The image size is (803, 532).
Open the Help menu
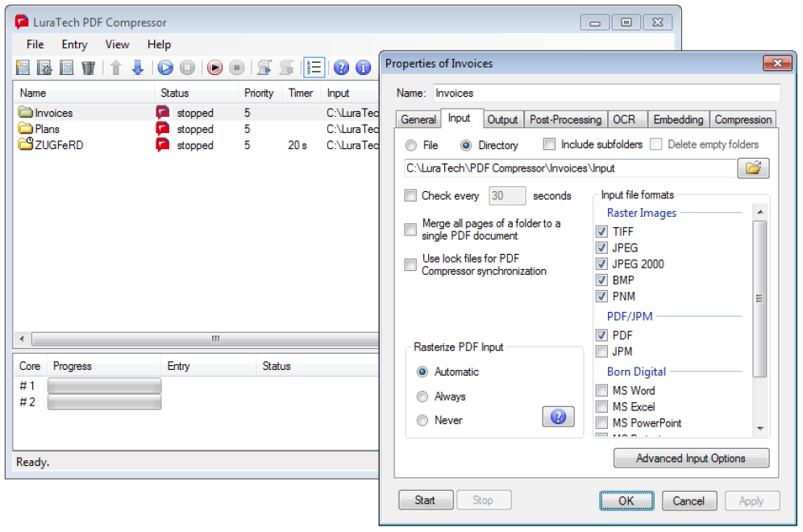[x=159, y=44]
